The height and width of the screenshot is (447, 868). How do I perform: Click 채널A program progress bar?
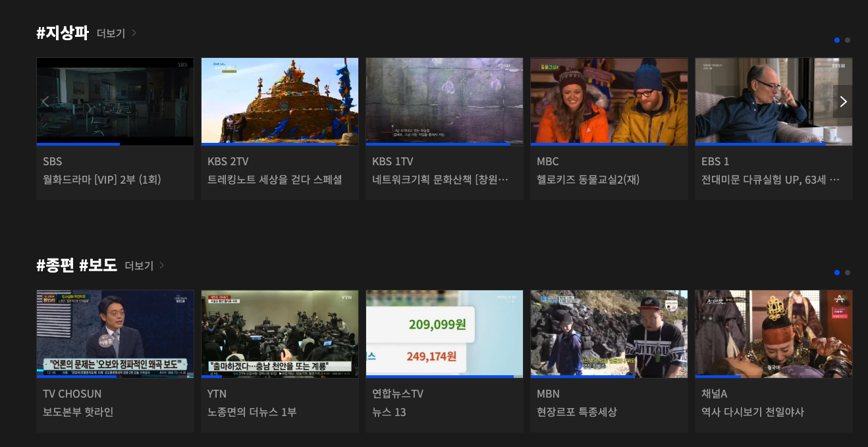coord(774,377)
